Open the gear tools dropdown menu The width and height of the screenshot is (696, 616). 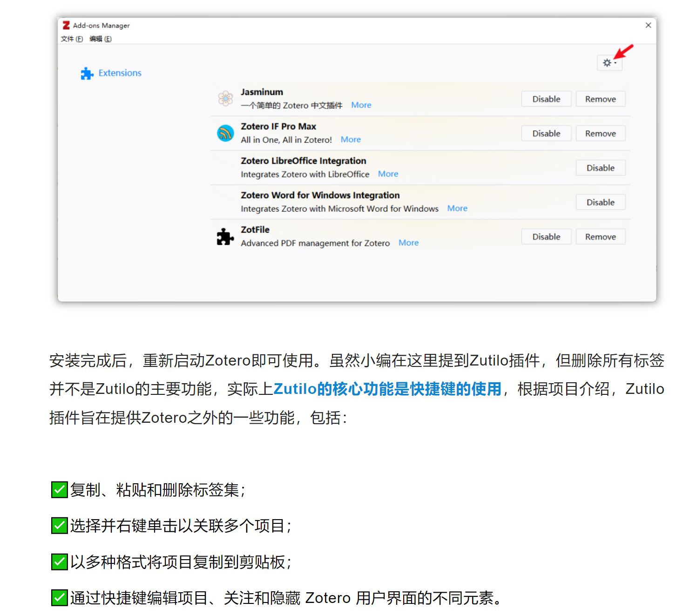pyautogui.click(x=609, y=62)
